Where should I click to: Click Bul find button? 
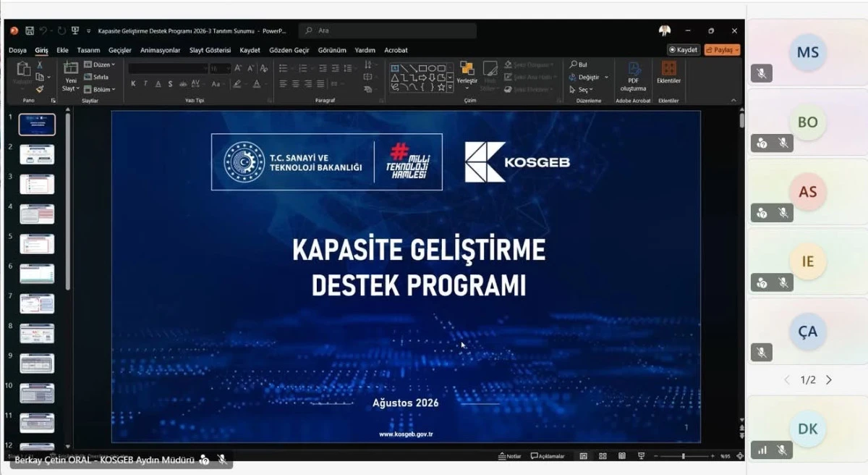click(x=579, y=65)
